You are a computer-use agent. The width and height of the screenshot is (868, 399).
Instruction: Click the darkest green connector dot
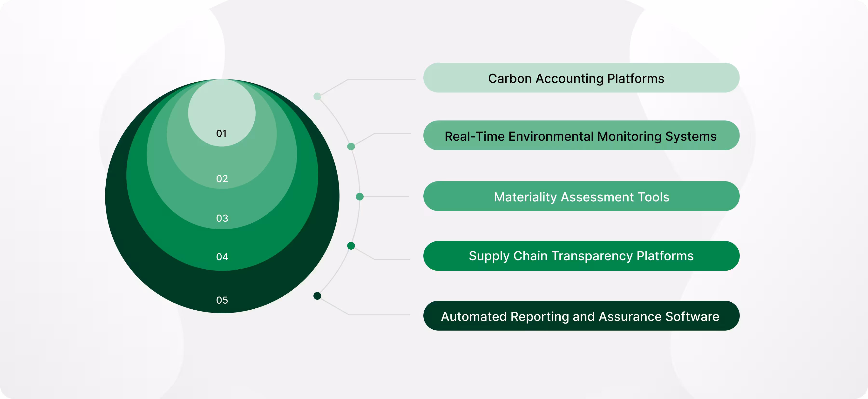click(317, 296)
